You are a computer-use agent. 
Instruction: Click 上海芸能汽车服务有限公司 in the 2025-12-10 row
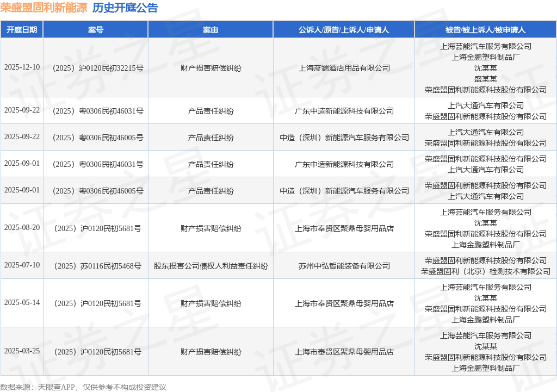[486, 46]
